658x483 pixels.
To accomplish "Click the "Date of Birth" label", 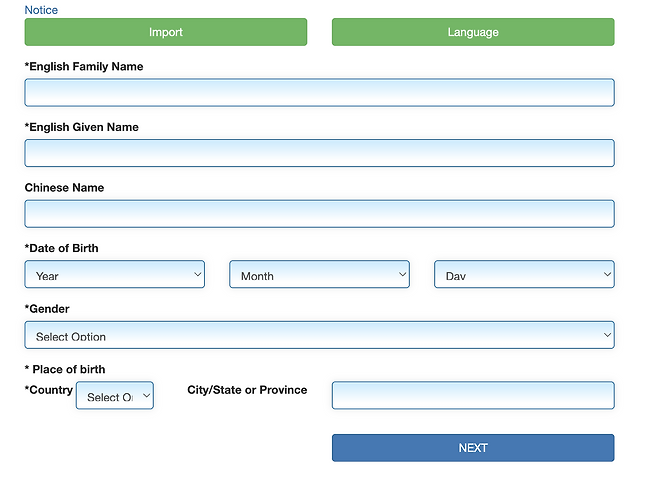I will click(x=62, y=248).
